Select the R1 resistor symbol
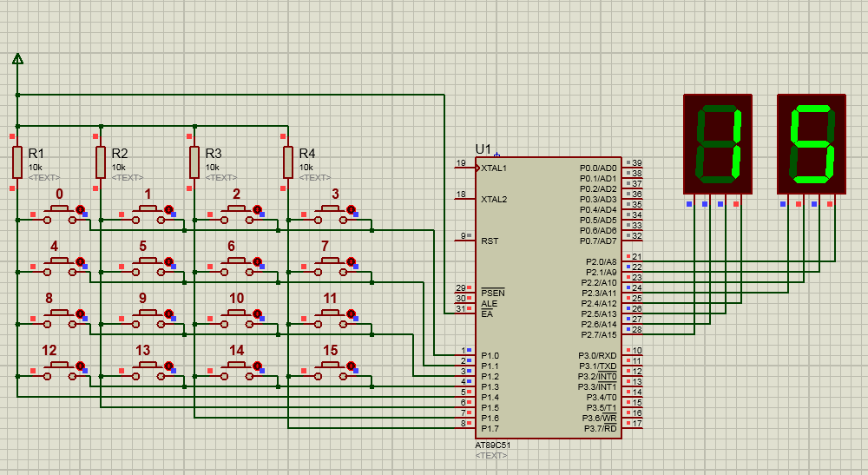The height and width of the screenshot is (475, 868). (17, 162)
